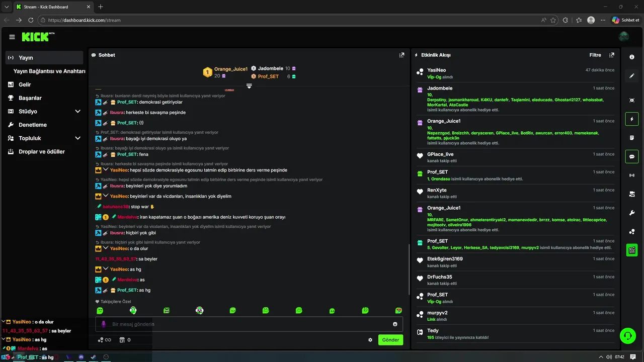Click username 11_43_35_55_63_57 in chat
Screen dimensions: 644x362
[116, 259]
